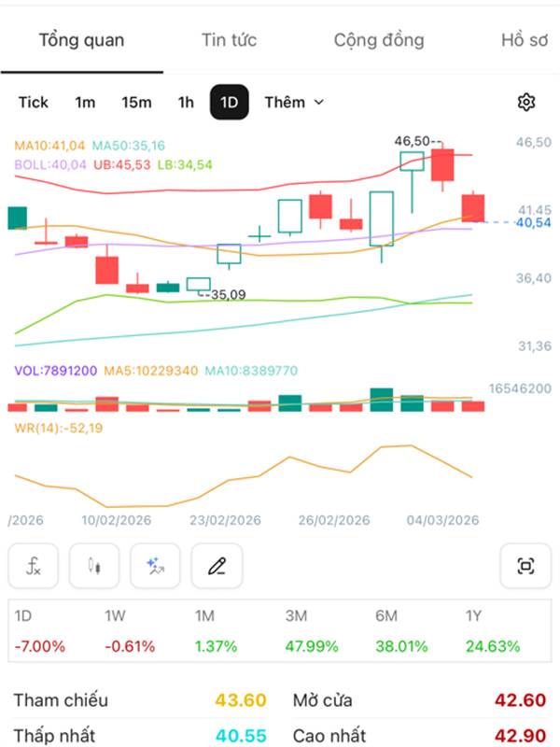The width and height of the screenshot is (560, 747).
Task: Open the full-screen chart view icon
Action: tap(525, 566)
